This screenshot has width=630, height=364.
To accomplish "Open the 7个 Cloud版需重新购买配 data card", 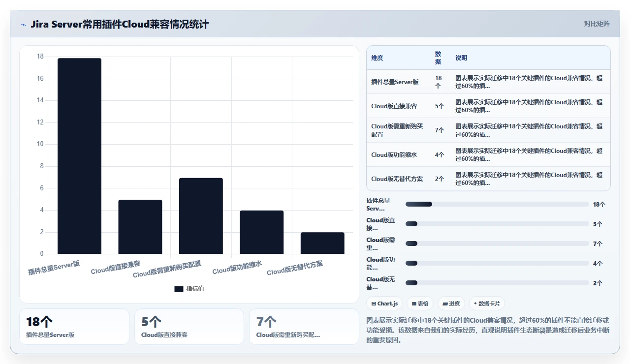I will [304, 327].
